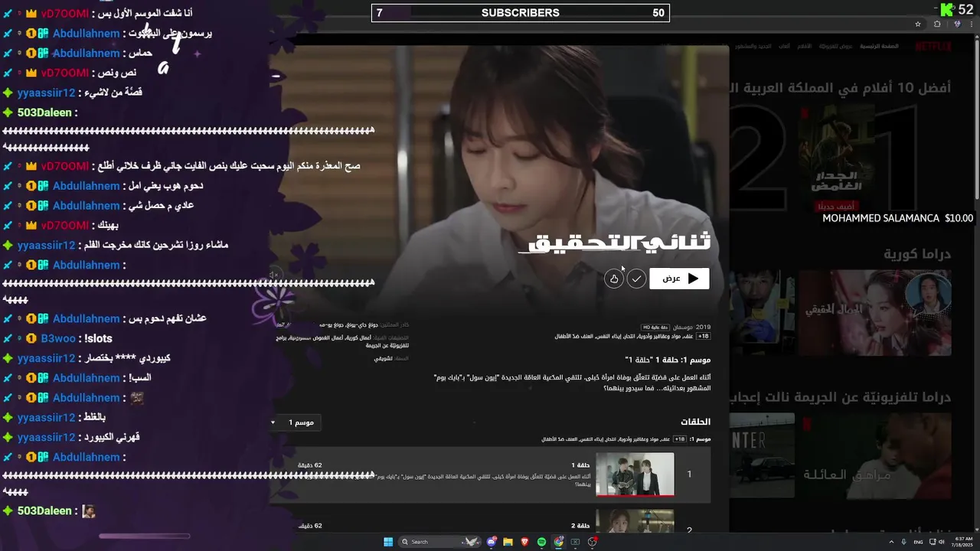Unmute the trailer via muted speaker icon
Screen dimensions: 980x551
[x=273, y=275]
